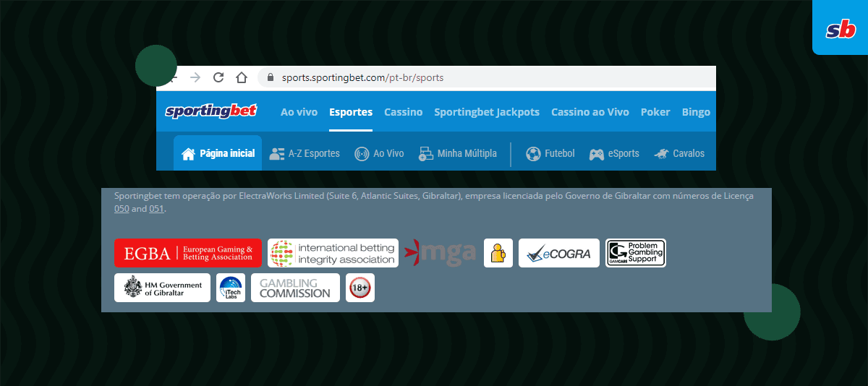Open the Cavalos shortcut

pyautogui.click(x=679, y=153)
